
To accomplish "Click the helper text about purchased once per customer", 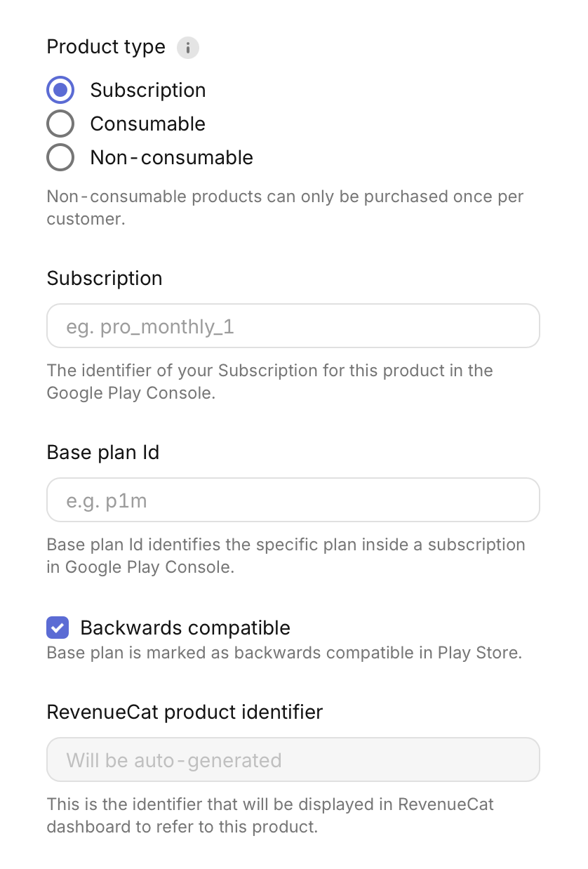I will pyautogui.click(x=286, y=208).
